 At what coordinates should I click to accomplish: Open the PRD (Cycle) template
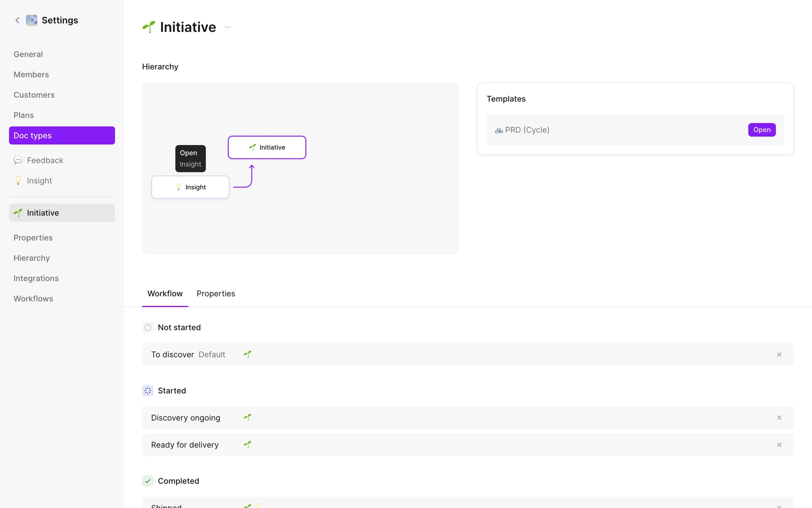762,130
